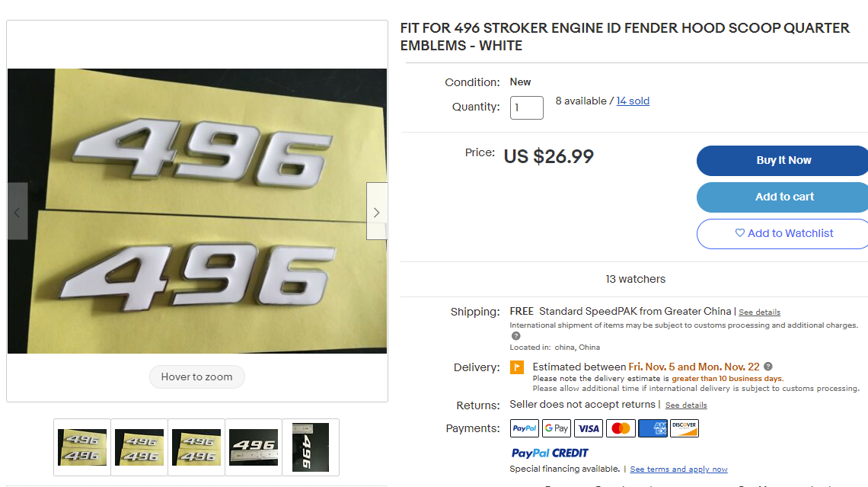
Task: Open shipping See details link
Action: click(x=759, y=312)
